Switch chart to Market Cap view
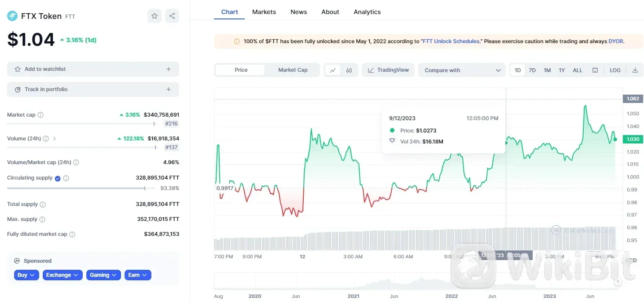The height and width of the screenshot is (301, 644). [x=293, y=70]
